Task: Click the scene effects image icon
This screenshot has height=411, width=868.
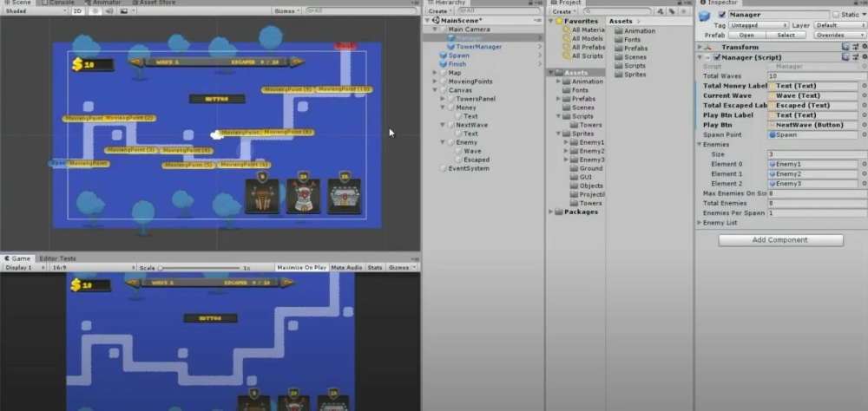Action: coord(122,11)
